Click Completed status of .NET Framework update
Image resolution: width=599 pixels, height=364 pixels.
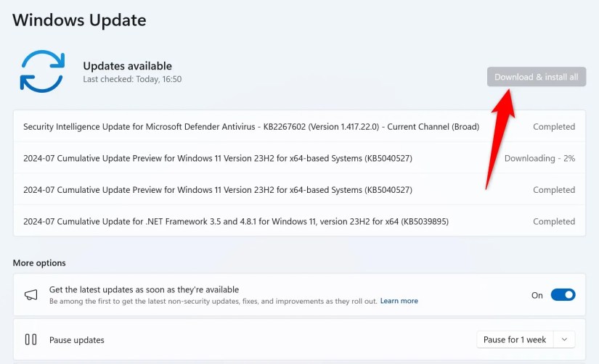[553, 221]
